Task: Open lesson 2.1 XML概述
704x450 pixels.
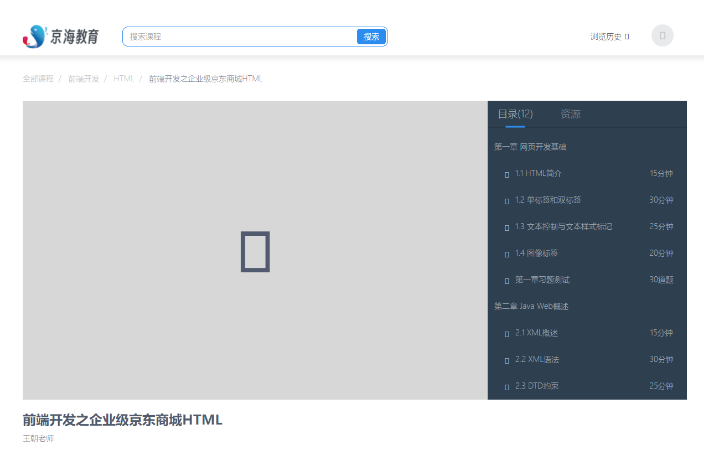Action: click(536, 333)
